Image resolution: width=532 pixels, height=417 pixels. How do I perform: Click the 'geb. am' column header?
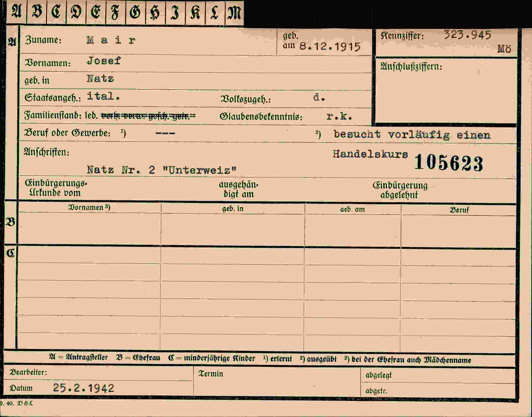(353, 209)
